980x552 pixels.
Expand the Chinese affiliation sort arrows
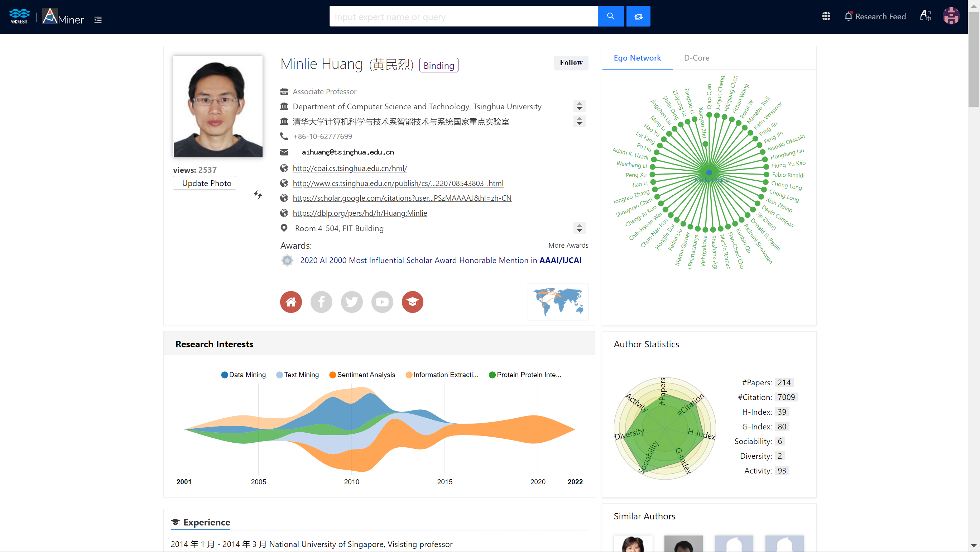point(579,122)
